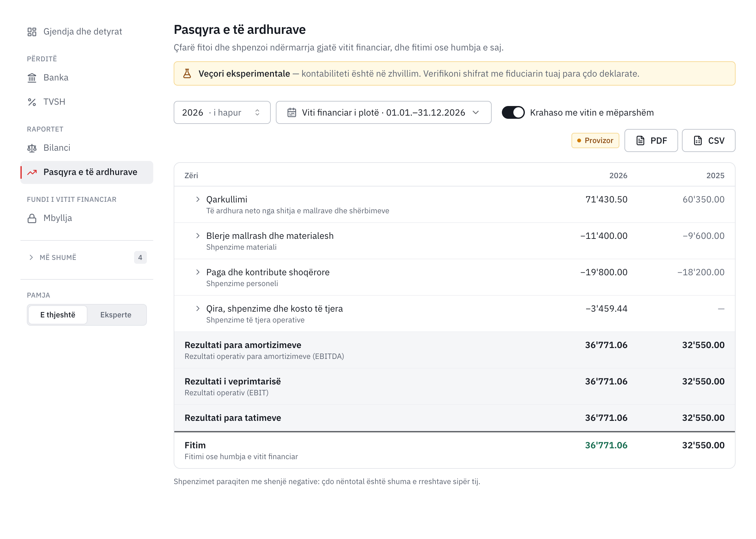Click the flask icon in experimental banner
Screen dimensions: 756x539
tap(187, 73)
